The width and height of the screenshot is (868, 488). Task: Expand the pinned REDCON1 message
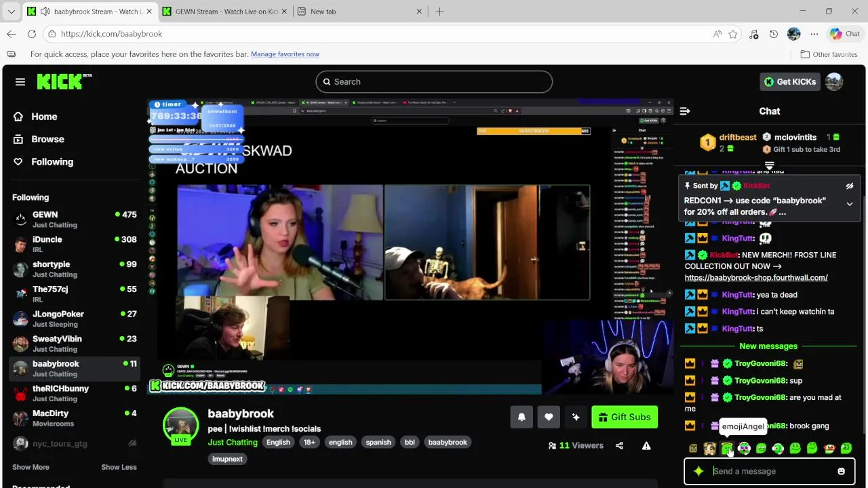pos(850,204)
